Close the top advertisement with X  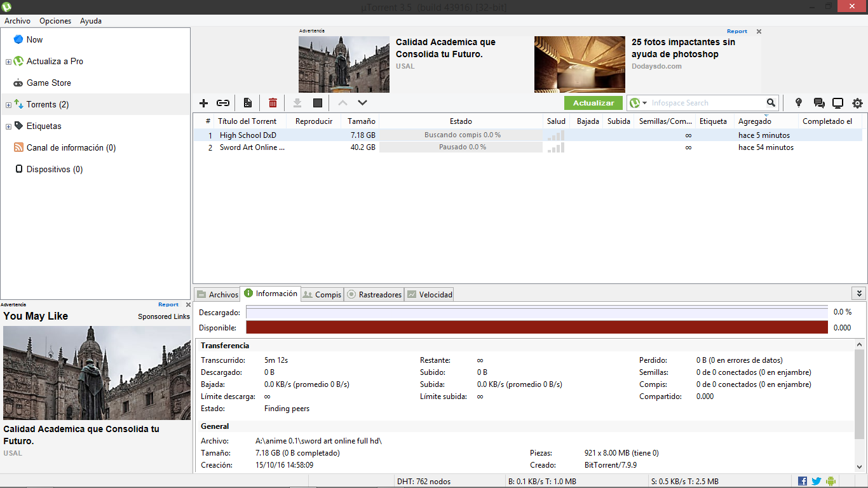click(759, 31)
